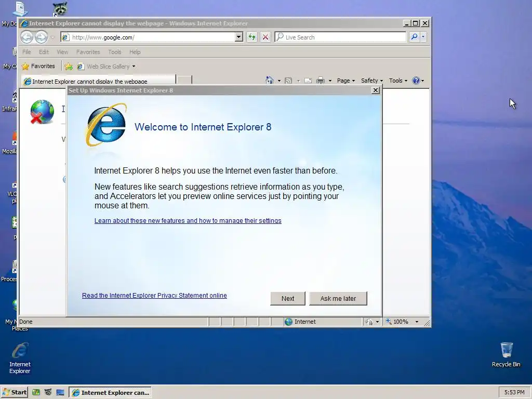This screenshot has height=399, width=532.
Task: Open the Help menu
Action: (135, 52)
